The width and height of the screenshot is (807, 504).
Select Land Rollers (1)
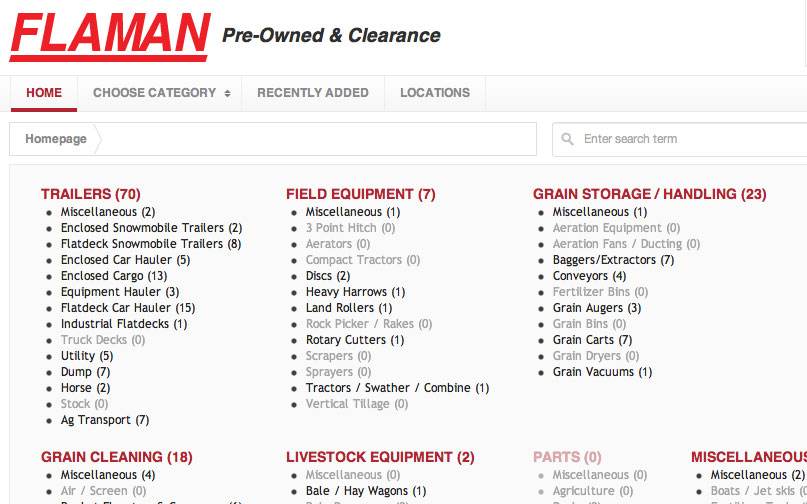pyautogui.click(x=349, y=308)
